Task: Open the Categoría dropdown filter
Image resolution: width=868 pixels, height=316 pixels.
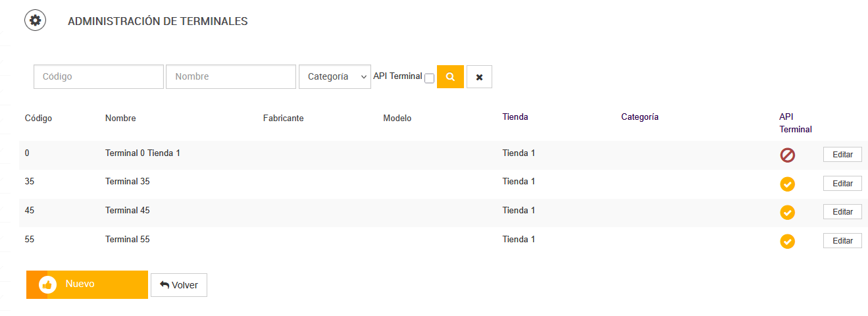Action: click(334, 76)
